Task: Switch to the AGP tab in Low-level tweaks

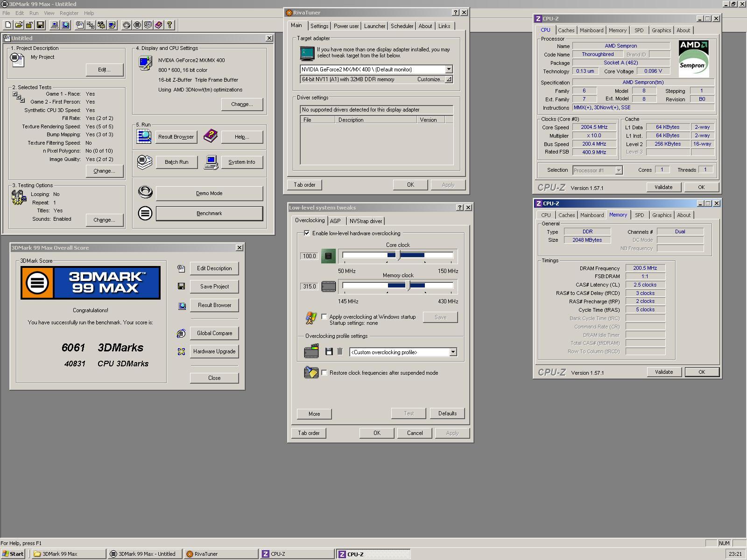Action: (335, 221)
